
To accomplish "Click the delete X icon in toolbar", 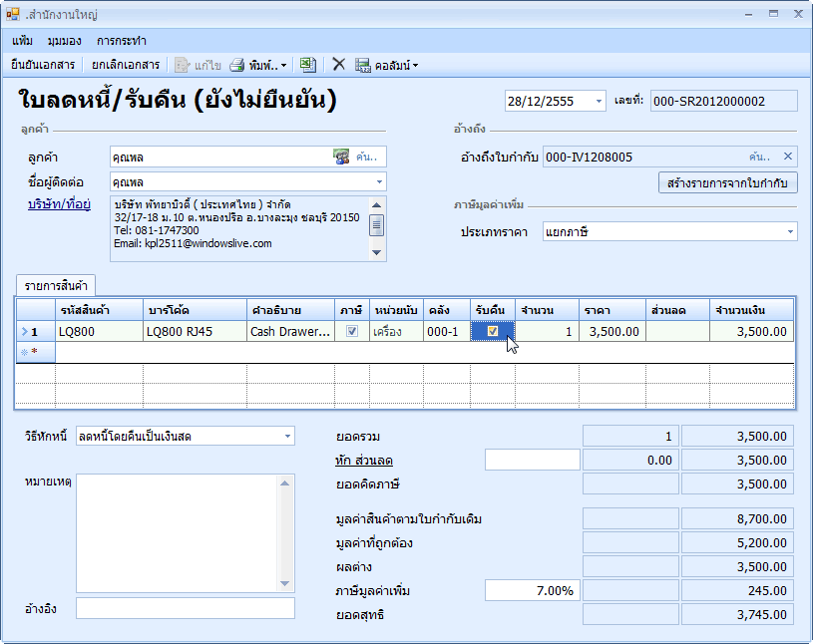I will [338, 65].
